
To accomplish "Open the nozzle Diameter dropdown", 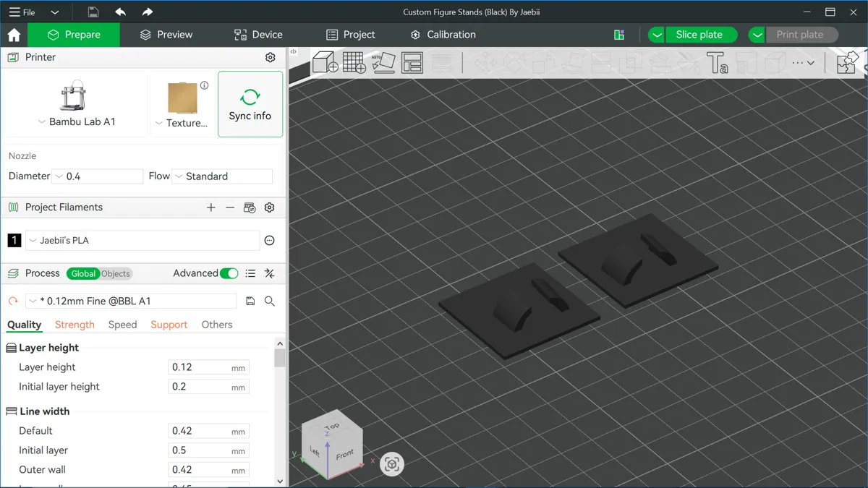I will (x=98, y=176).
